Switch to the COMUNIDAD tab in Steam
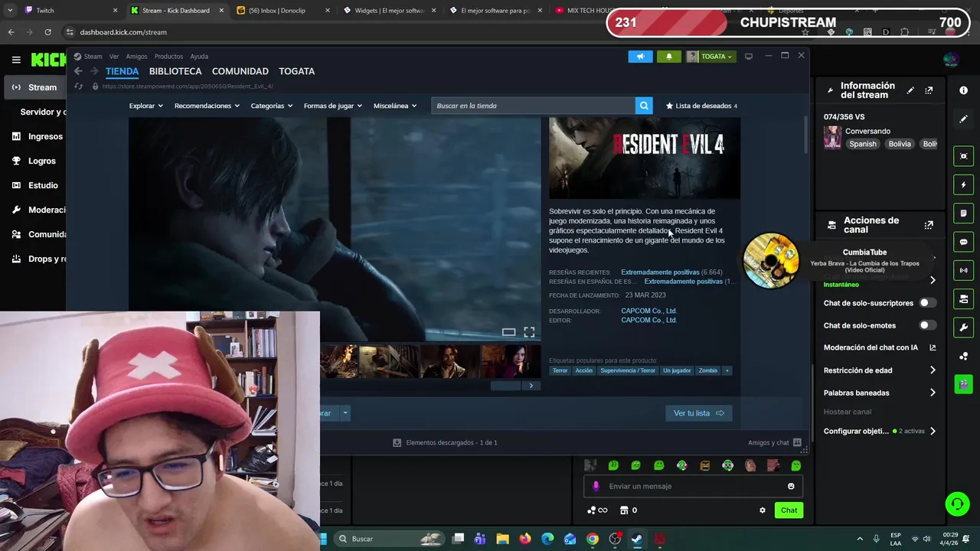The width and height of the screenshot is (980, 551). pyautogui.click(x=240, y=71)
